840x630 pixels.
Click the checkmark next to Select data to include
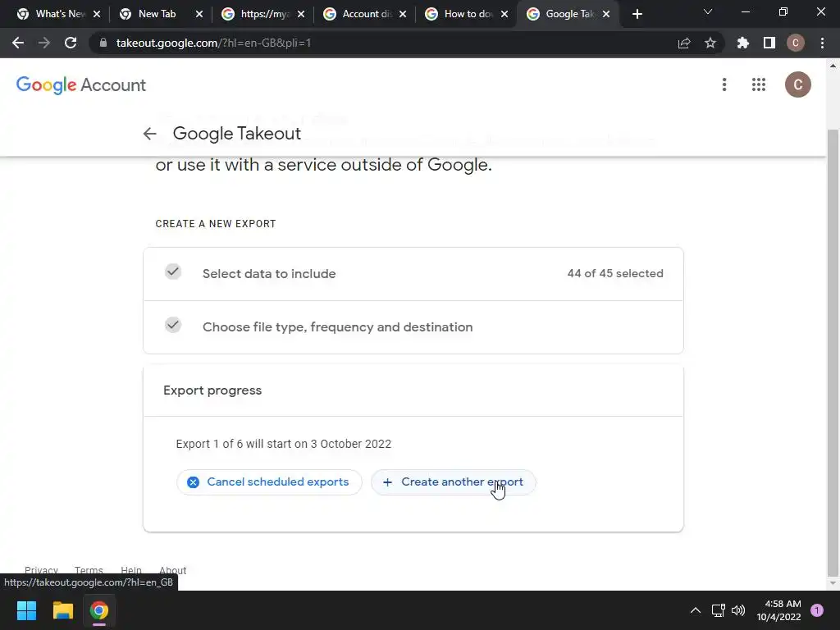coord(172,272)
